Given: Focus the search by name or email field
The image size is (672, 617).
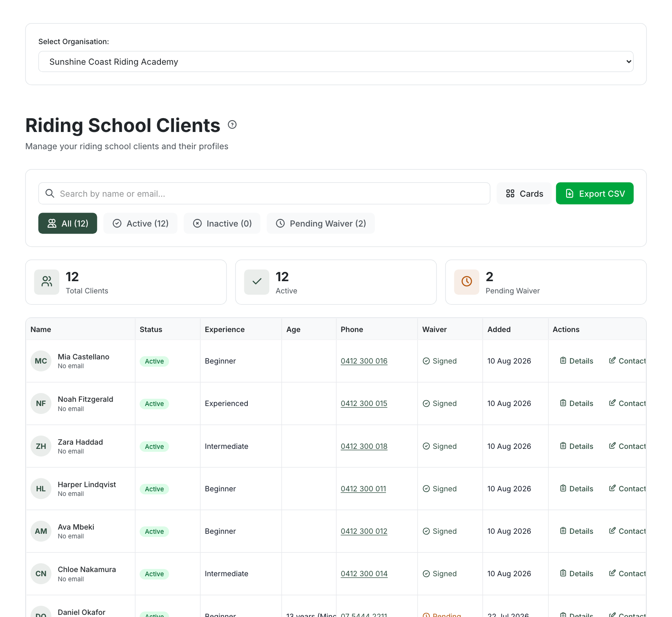Looking at the screenshot, I should click(x=264, y=193).
